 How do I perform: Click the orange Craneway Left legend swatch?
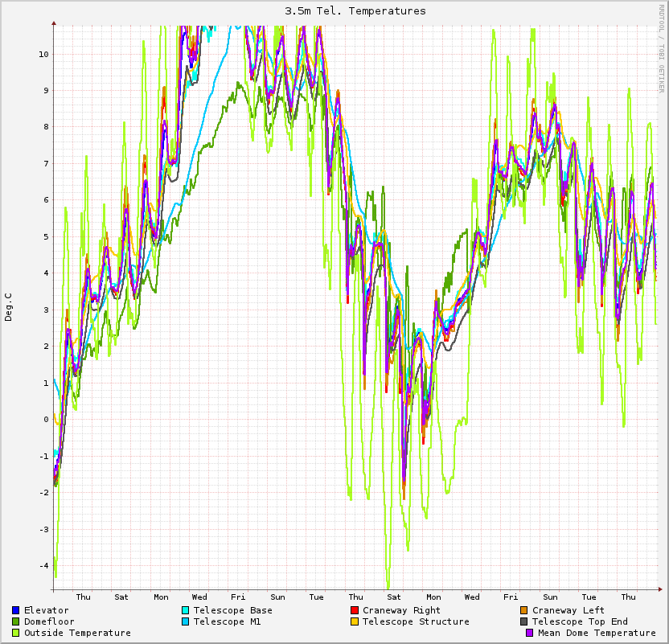click(x=524, y=610)
